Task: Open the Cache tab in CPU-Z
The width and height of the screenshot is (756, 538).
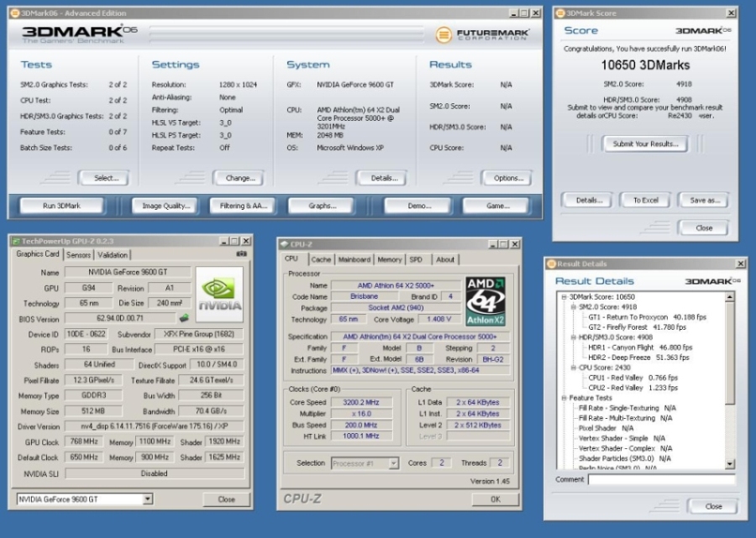Action: click(x=321, y=259)
